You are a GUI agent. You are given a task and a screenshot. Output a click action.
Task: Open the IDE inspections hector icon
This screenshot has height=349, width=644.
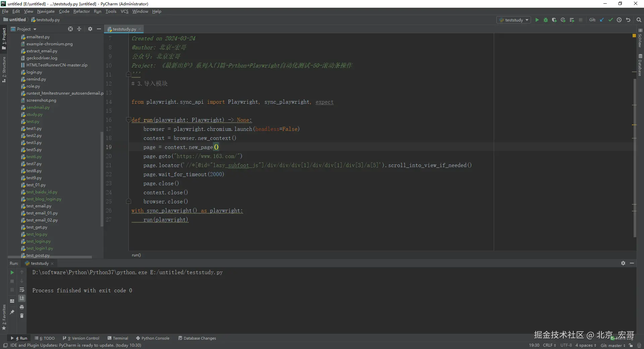(639, 345)
